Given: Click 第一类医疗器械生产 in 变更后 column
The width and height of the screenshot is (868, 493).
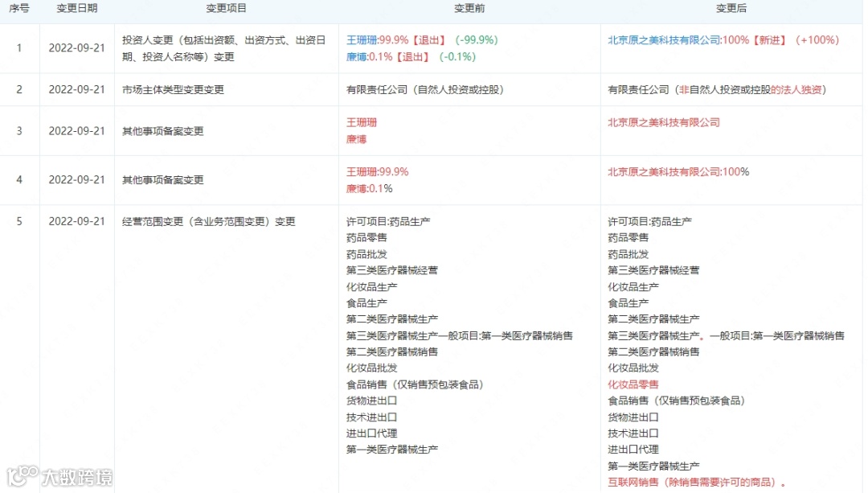Looking at the screenshot, I should click(653, 466).
